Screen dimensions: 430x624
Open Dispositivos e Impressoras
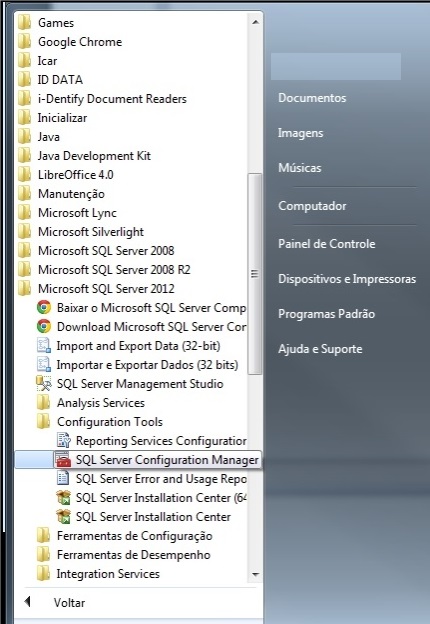(347, 279)
